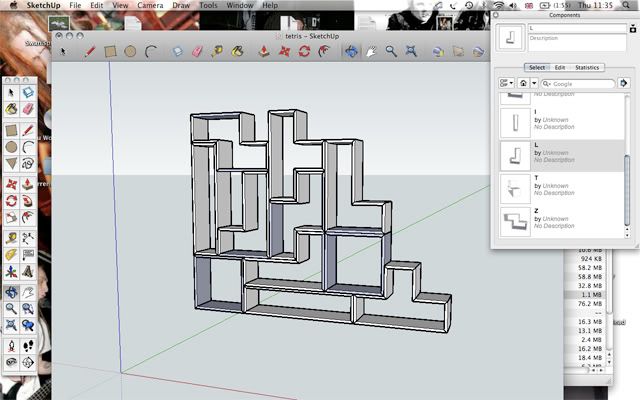
Task: Select the Scale tool in floating palette
Action: [11, 217]
